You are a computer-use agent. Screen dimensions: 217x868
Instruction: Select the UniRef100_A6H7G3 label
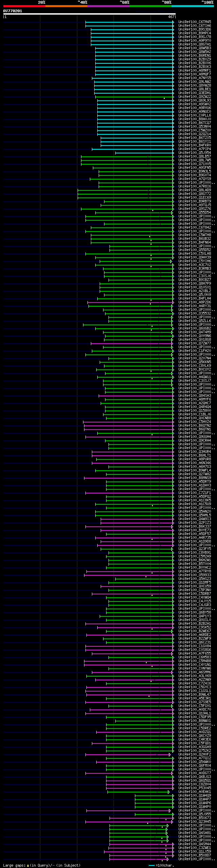[x=195, y=467]
